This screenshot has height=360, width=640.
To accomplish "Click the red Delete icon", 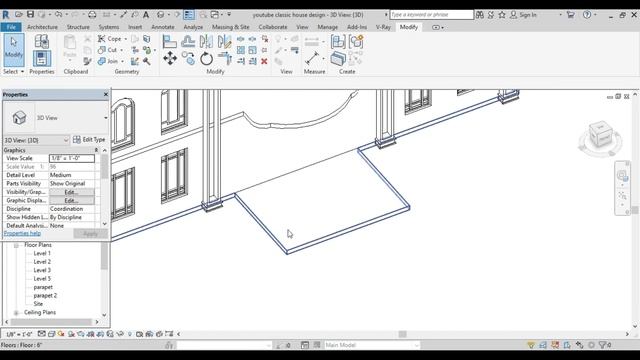I will 264,62.
